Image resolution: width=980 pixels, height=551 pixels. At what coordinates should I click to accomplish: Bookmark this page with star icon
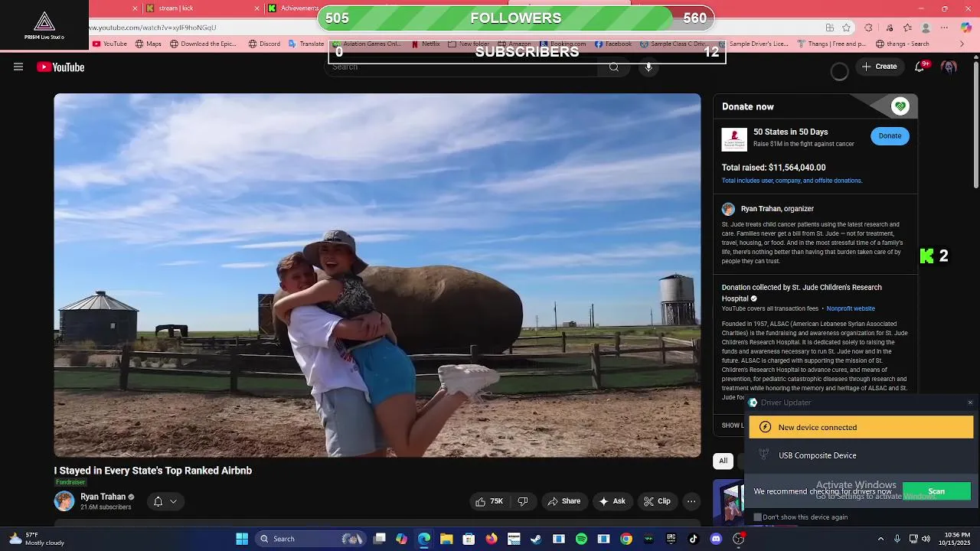[x=846, y=28]
